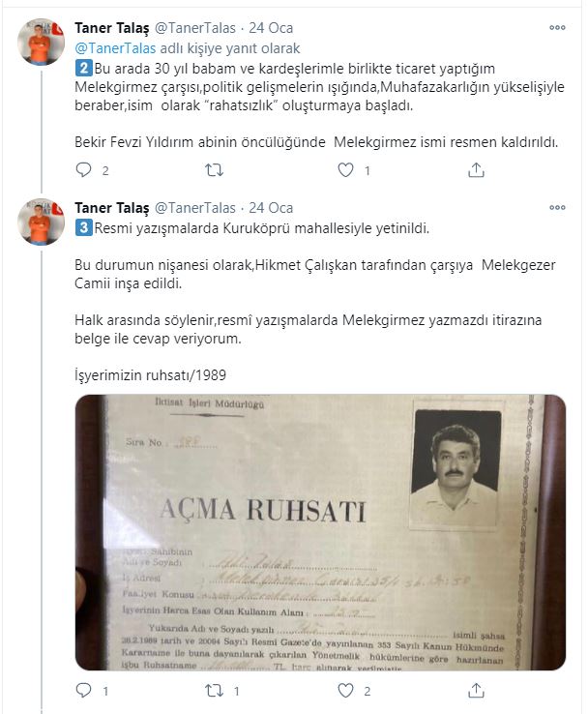Open the 24 Oca timestamp on first tweet
The width and height of the screenshot is (588, 714).
271,28
